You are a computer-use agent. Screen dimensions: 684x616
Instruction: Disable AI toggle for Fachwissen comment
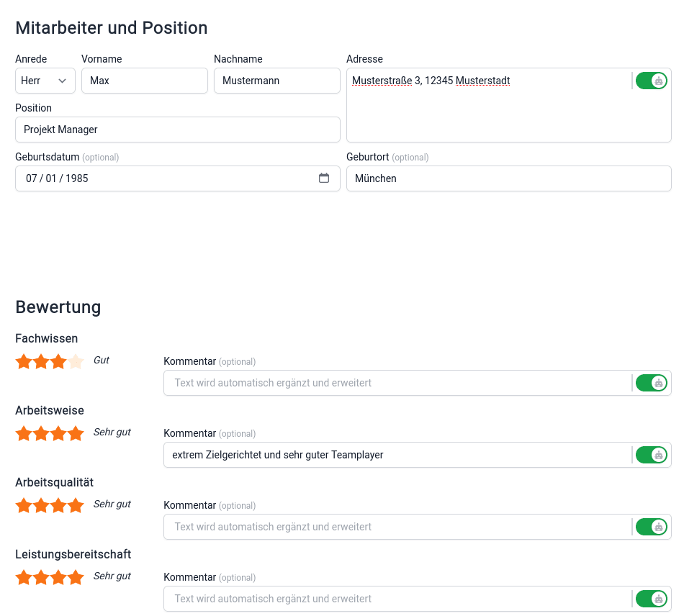(652, 383)
